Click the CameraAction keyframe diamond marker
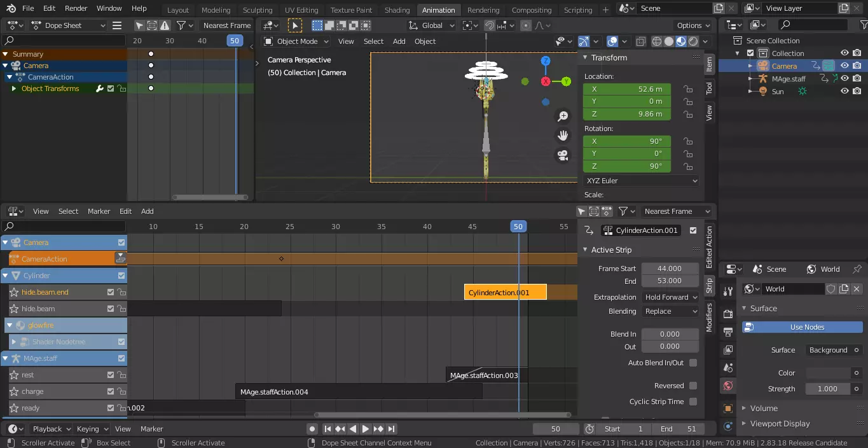Viewport: 868px width, 448px height. pyautogui.click(x=281, y=258)
